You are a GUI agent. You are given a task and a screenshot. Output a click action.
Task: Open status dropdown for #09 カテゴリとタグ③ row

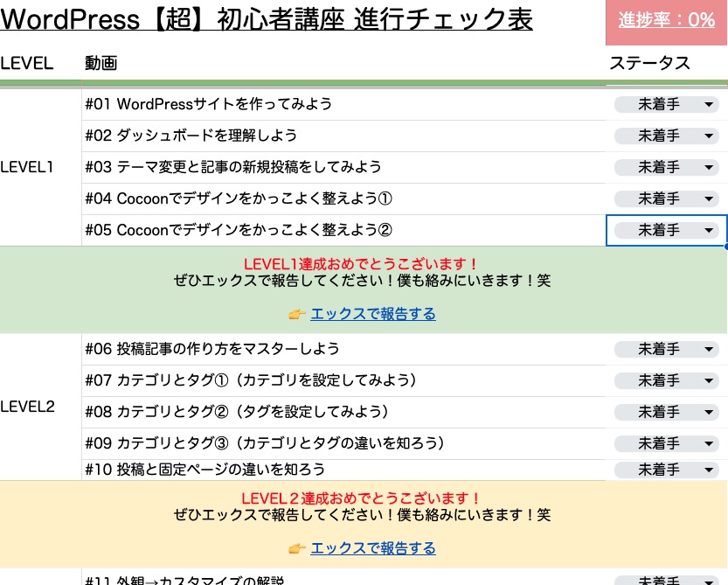coord(666,443)
